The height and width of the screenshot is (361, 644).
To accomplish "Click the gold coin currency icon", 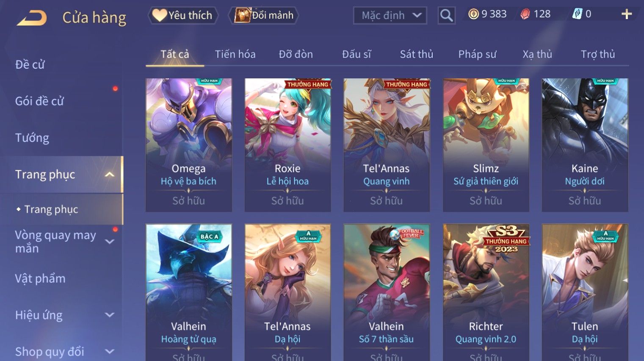I will pyautogui.click(x=473, y=14).
